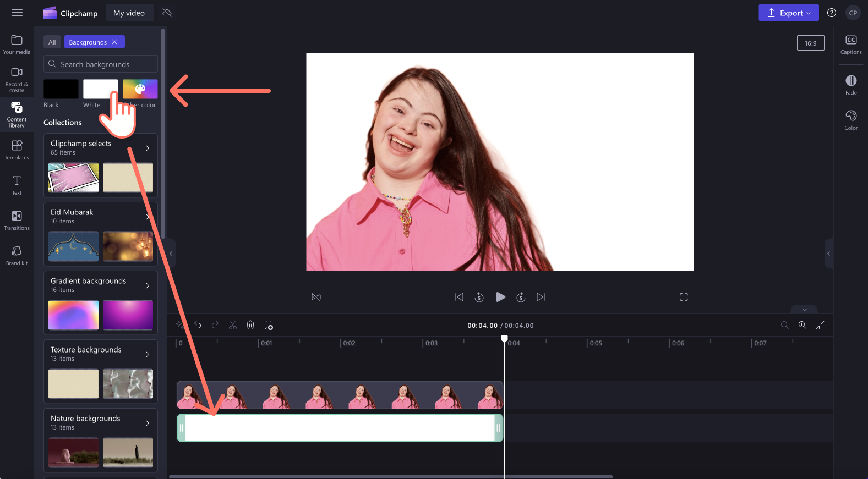
Task: Change the 16:9 aspect ratio
Action: [810, 43]
